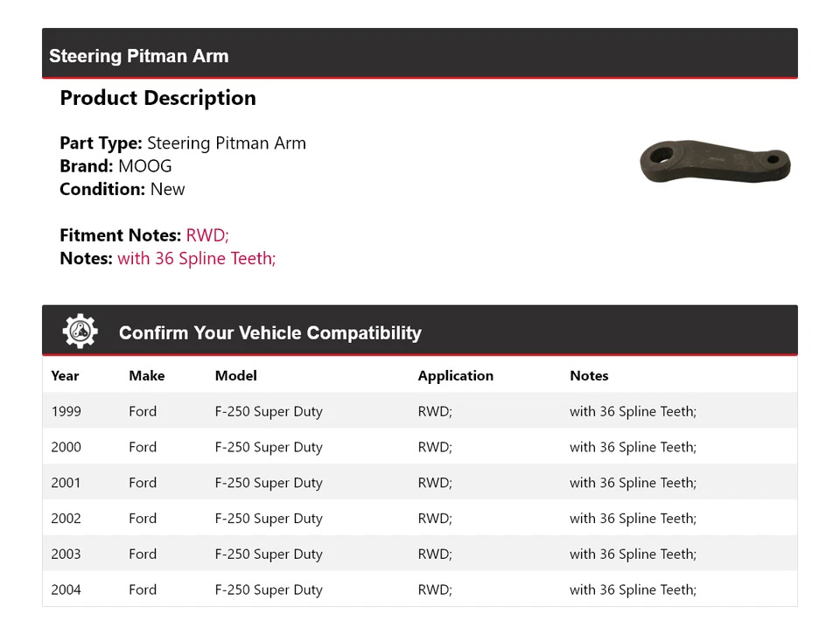This screenshot has width=840, height=635.
Task: Select the 2000 year cell
Action: (x=66, y=447)
